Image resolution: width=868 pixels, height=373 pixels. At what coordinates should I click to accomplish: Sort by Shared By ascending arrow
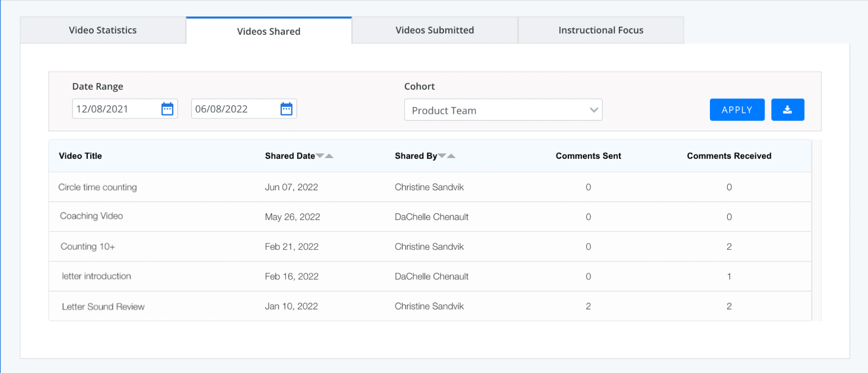click(x=451, y=155)
